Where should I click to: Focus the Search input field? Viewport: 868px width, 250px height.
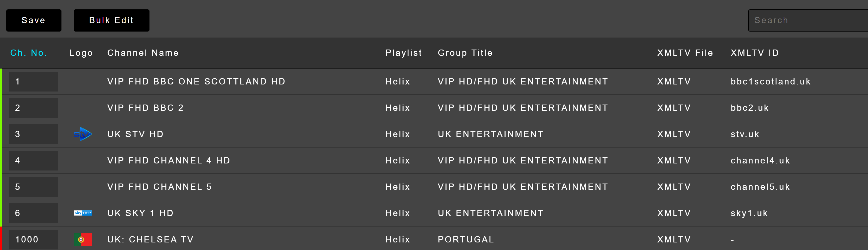[809, 20]
